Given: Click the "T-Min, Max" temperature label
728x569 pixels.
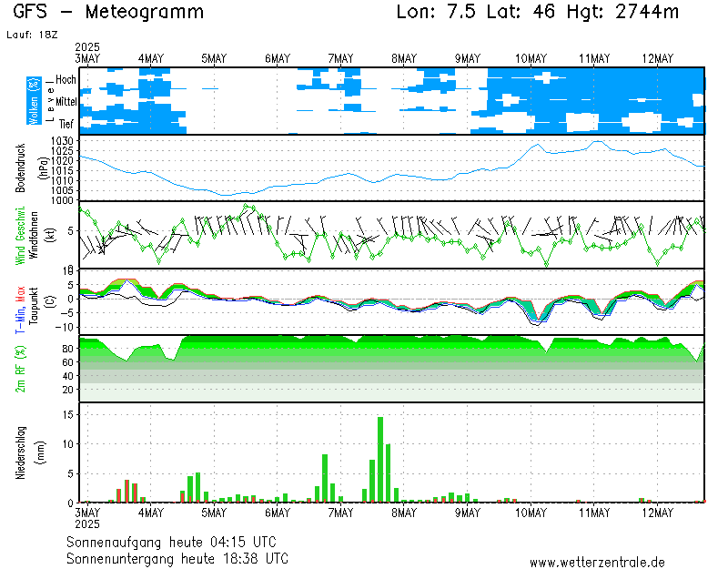Looking at the screenshot, I should tap(20, 310).
